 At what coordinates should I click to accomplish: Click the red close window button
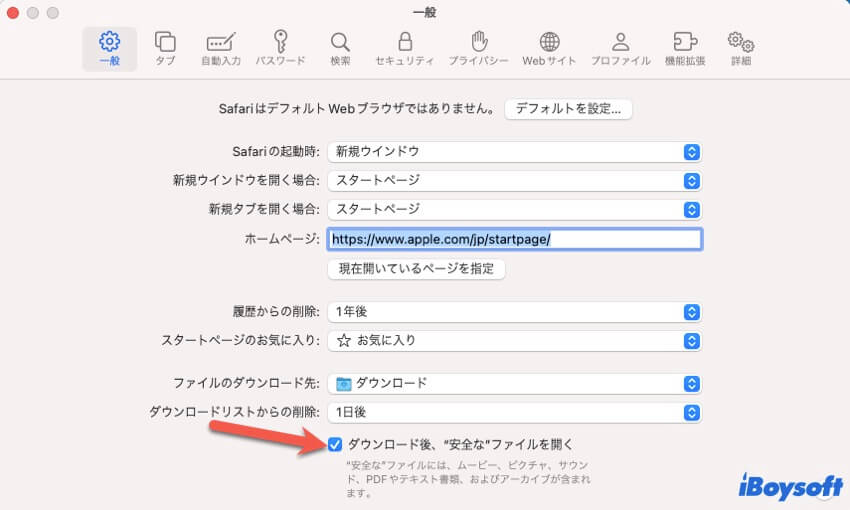[12, 12]
